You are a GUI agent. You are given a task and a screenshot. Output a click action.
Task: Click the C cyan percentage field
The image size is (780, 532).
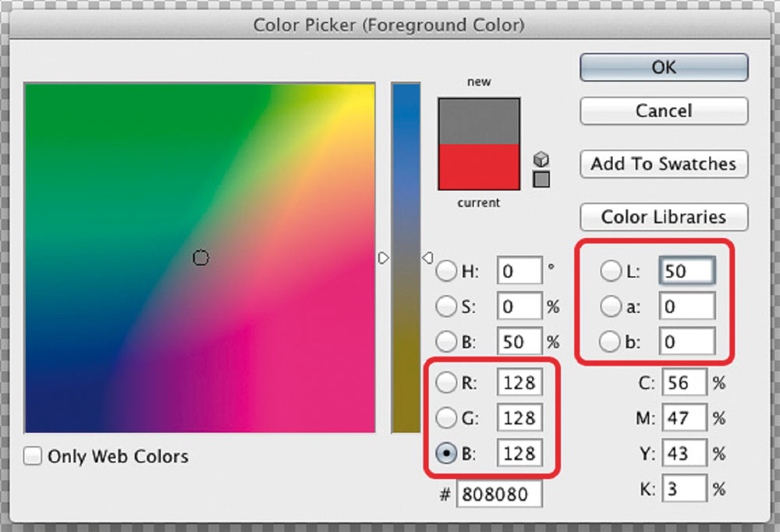(x=684, y=383)
